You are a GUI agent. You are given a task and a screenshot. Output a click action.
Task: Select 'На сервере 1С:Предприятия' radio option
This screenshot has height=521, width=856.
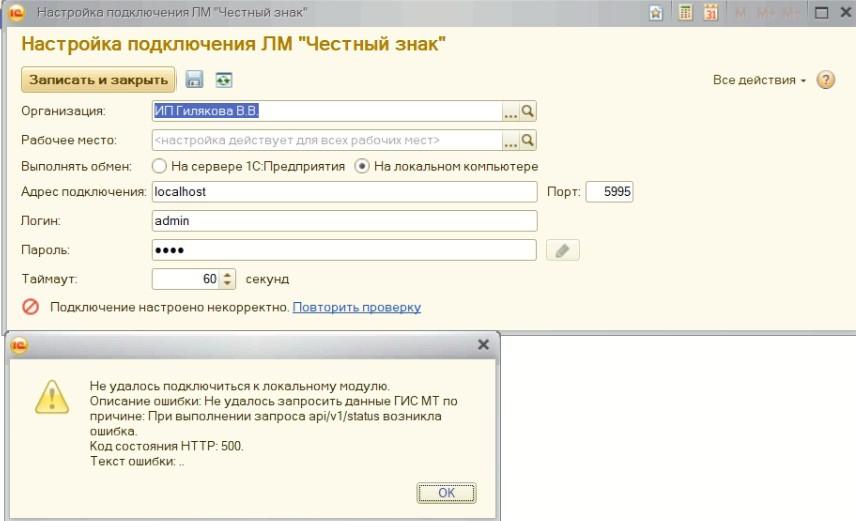159,166
